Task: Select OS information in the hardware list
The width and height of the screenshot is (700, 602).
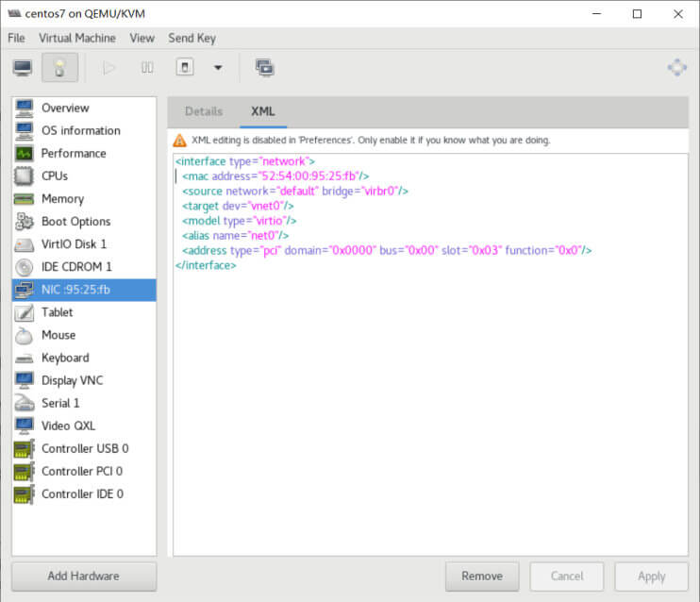Action: click(84, 131)
